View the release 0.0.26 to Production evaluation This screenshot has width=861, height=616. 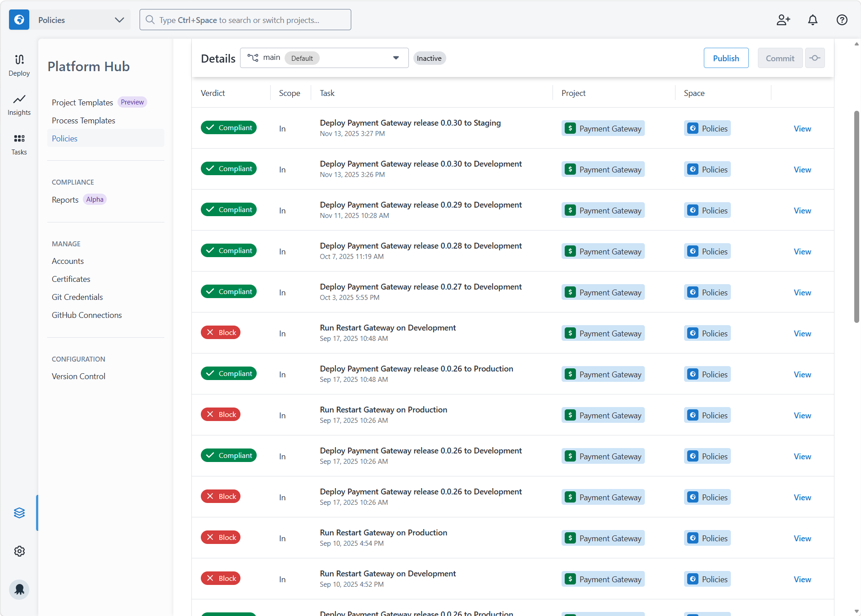pos(802,374)
